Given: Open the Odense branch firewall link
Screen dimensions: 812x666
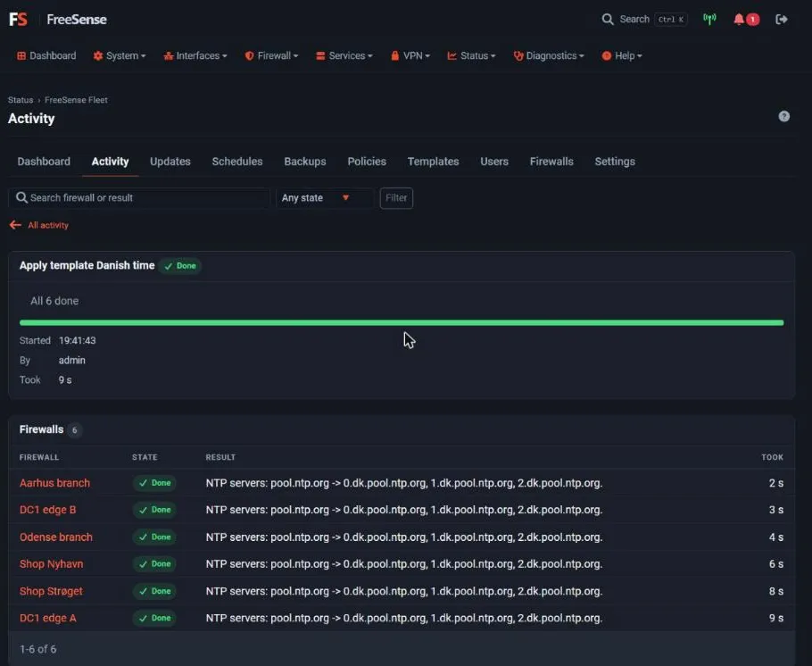Looking at the screenshot, I should point(56,537).
